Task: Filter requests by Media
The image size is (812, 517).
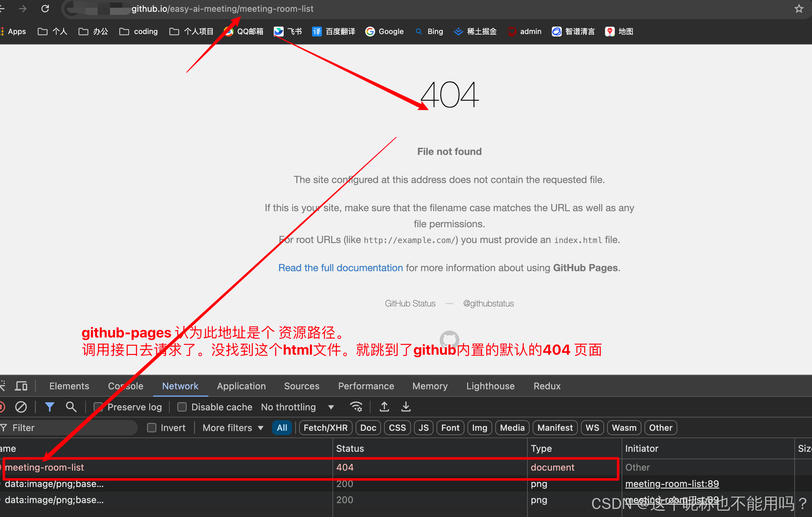Action: click(x=512, y=428)
